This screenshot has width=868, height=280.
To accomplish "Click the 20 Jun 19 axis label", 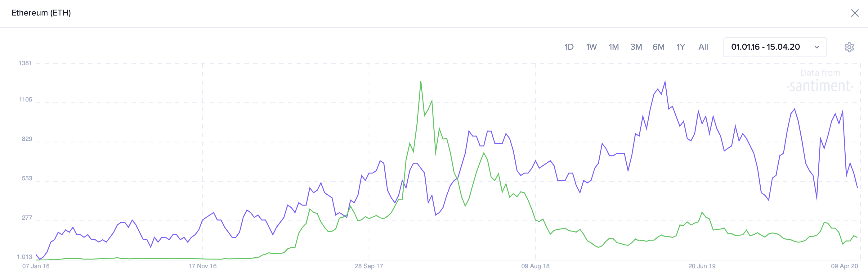I will (x=701, y=266).
